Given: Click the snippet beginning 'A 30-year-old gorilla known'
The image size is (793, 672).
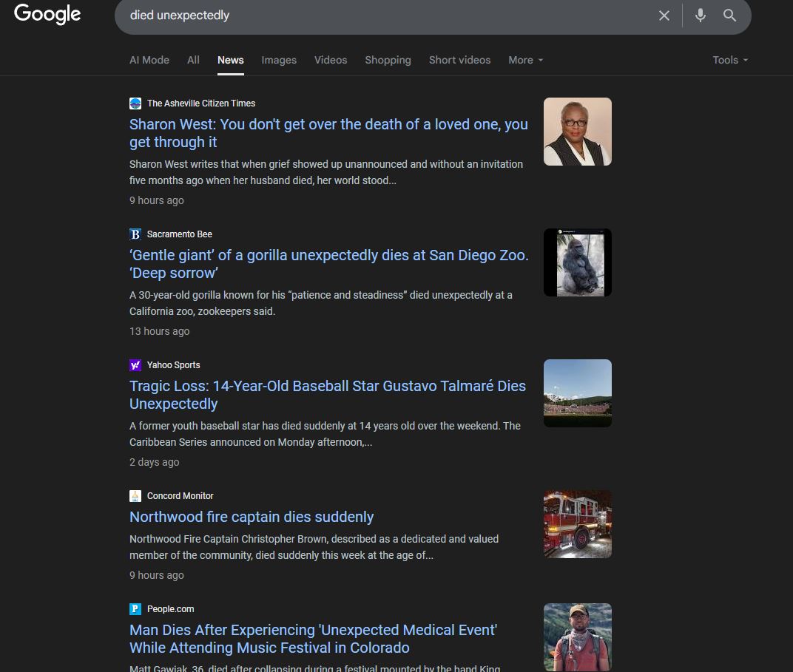Looking at the screenshot, I should 320,303.
